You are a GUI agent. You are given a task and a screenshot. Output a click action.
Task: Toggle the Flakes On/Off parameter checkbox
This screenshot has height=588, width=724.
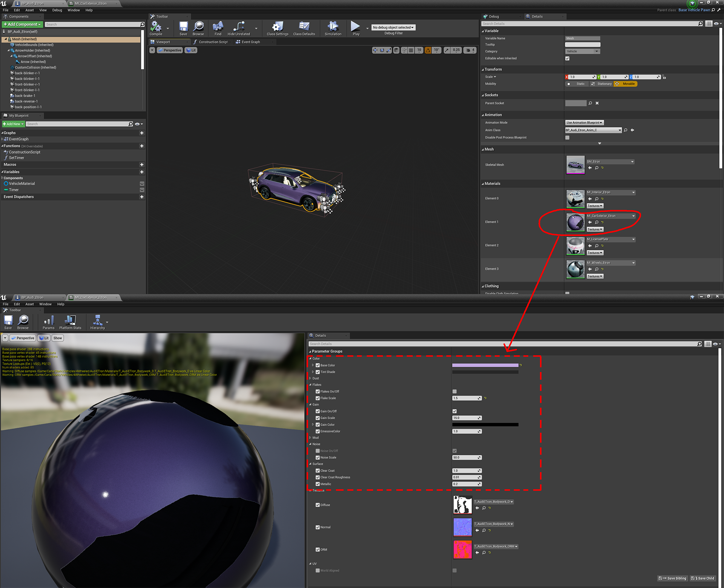tap(454, 391)
